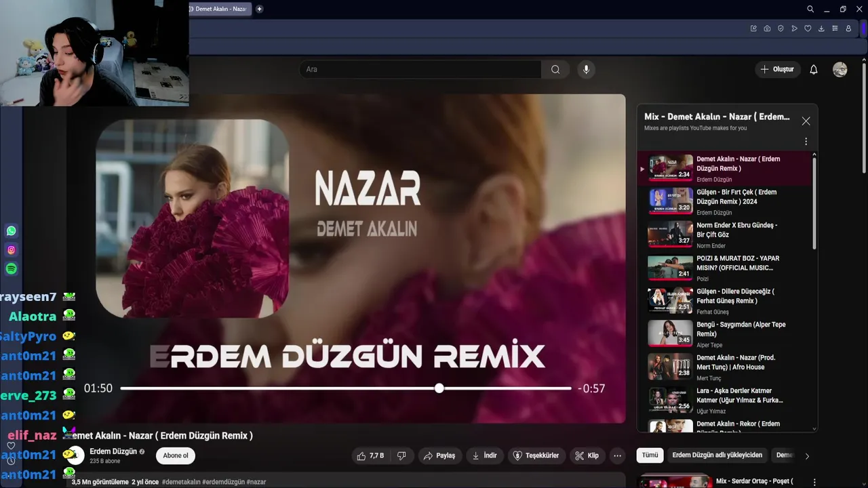The height and width of the screenshot is (488, 868).
Task: Click the '01:50' elapsed time label
Action: point(98,388)
